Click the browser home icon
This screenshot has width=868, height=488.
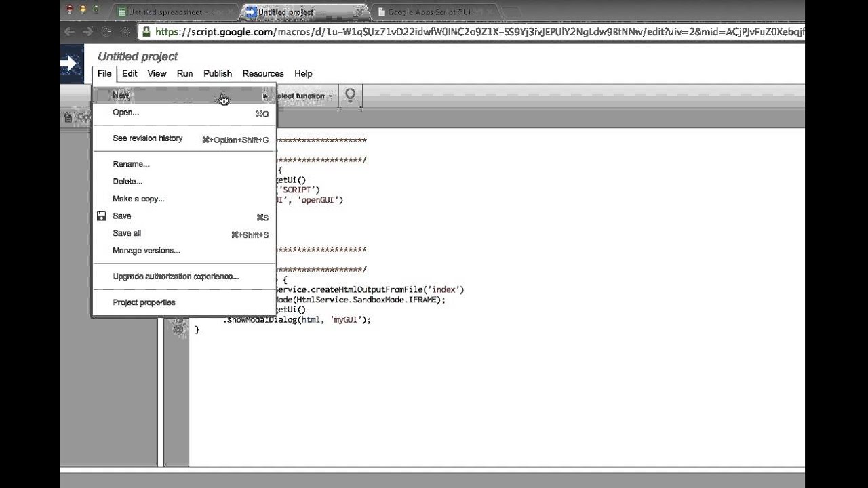[125, 31]
